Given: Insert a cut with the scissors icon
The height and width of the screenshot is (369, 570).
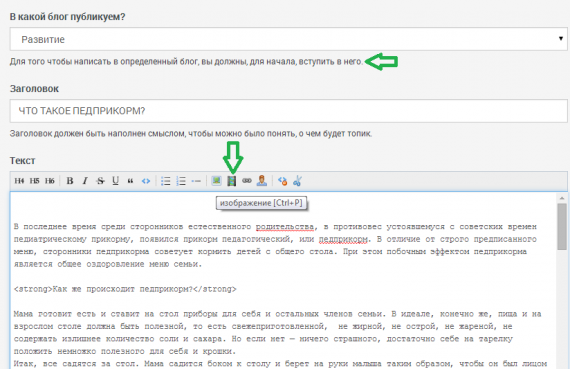Looking at the screenshot, I should (297, 181).
